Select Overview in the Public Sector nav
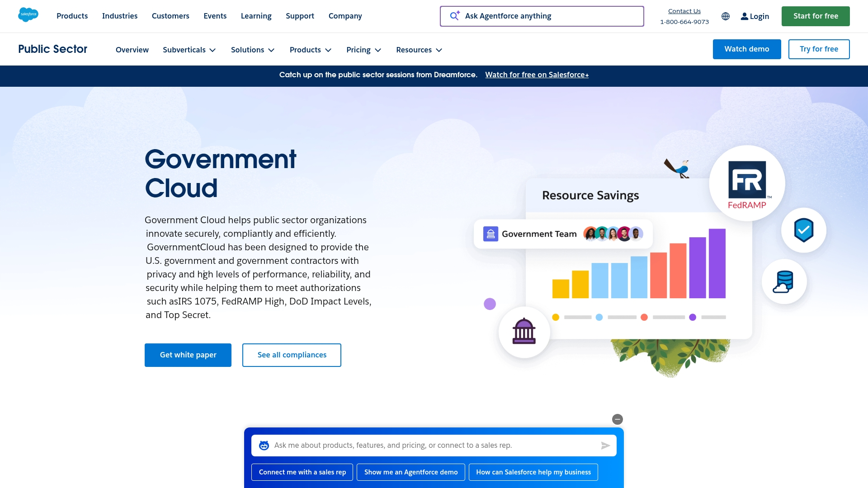The width and height of the screenshot is (868, 488). coord(132,50)
